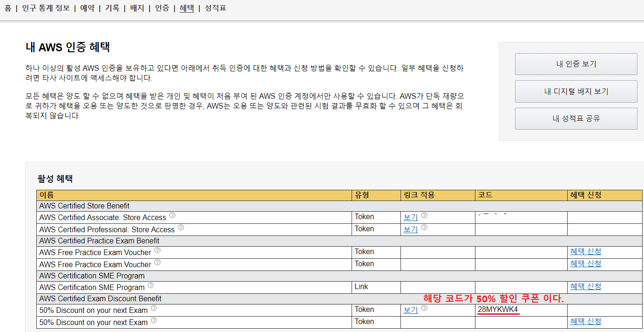Click help icon next to 보기 in 50% Discount row

point(424,308)
